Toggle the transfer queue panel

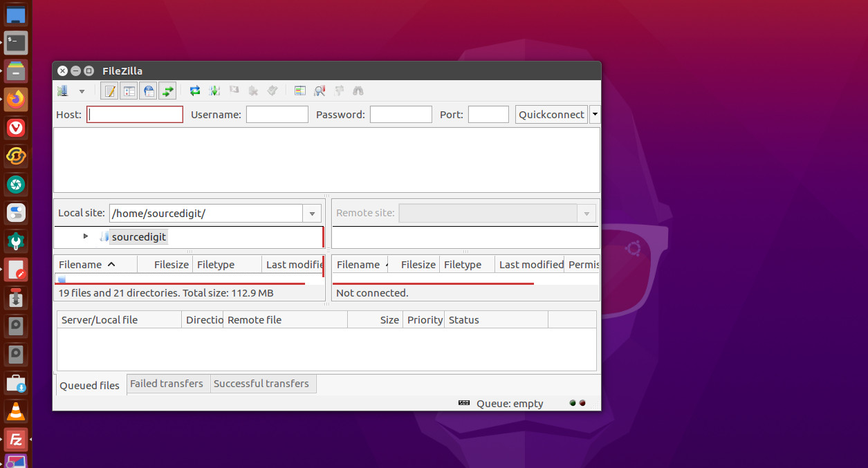[x=167, y=91]
